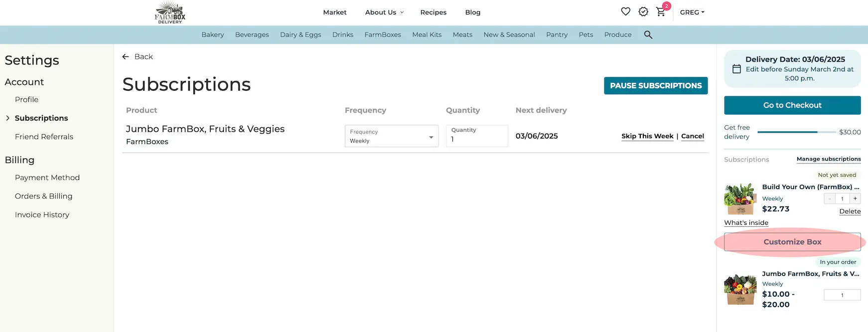Click Skip This Week link

(647, 136)
